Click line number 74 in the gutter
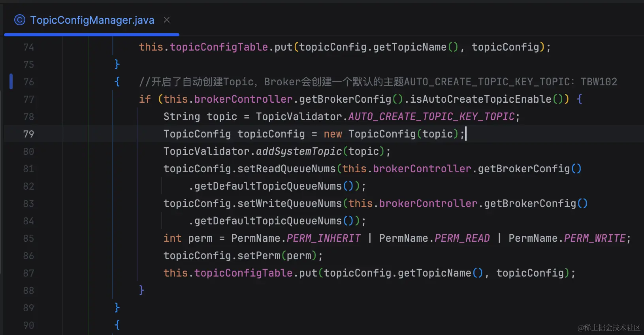644x335 pixels. pyautogui.click(x=28, y=47)
